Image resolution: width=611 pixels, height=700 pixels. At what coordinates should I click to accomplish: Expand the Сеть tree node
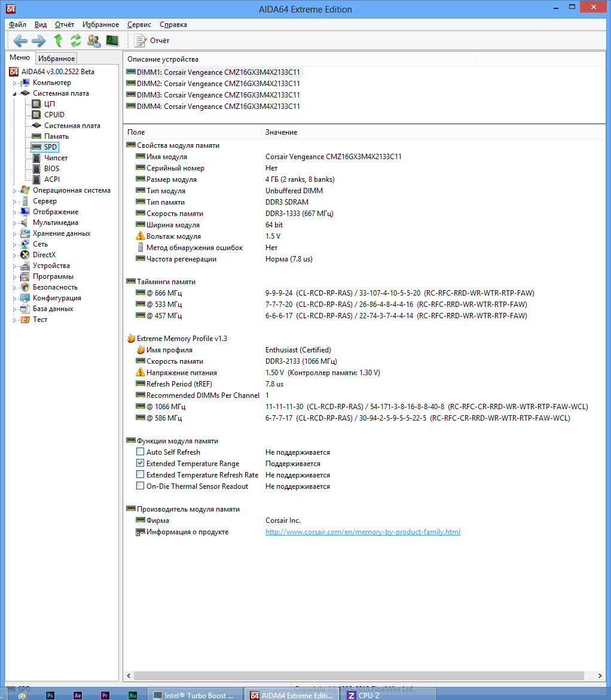[15, 245]
